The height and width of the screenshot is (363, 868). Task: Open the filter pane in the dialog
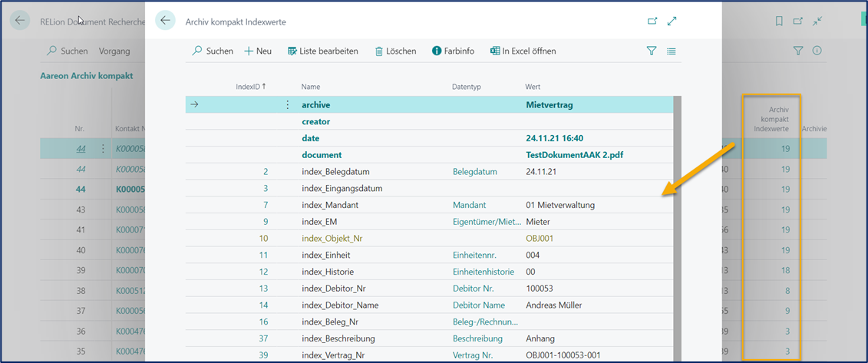[x=652, y=51]
